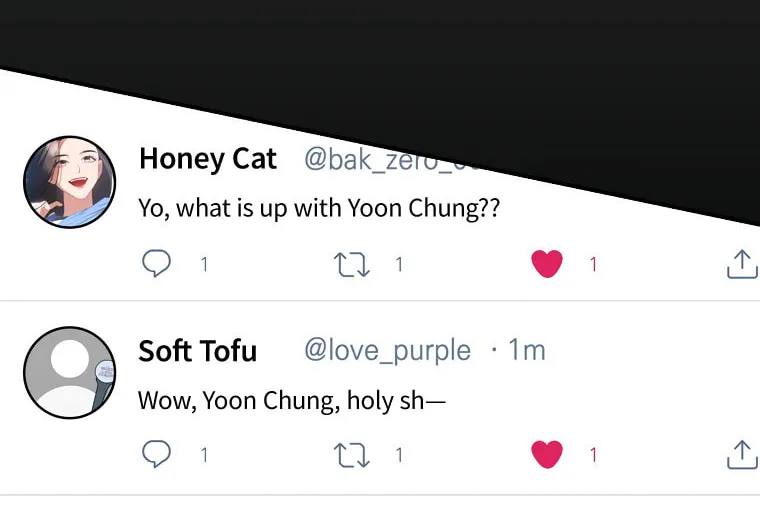
Task: Open the @love_purple handle
Action: (x=387, y=351)
